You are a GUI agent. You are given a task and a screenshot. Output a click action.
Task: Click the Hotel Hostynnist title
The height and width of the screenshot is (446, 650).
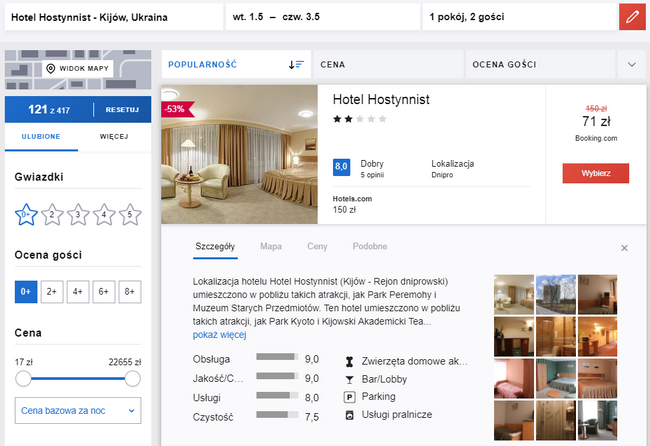(x=381, y=99)
